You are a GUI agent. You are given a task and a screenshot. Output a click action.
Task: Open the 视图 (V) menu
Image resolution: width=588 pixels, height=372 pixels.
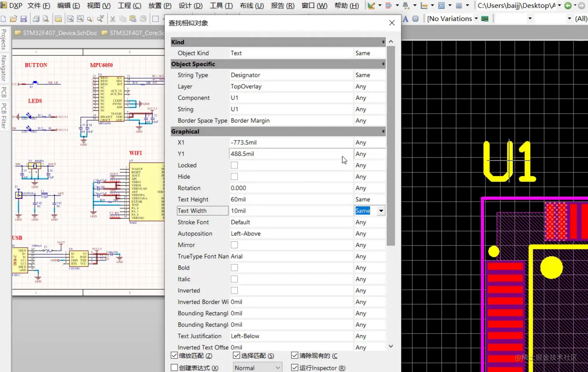click(x=99, y=5)
